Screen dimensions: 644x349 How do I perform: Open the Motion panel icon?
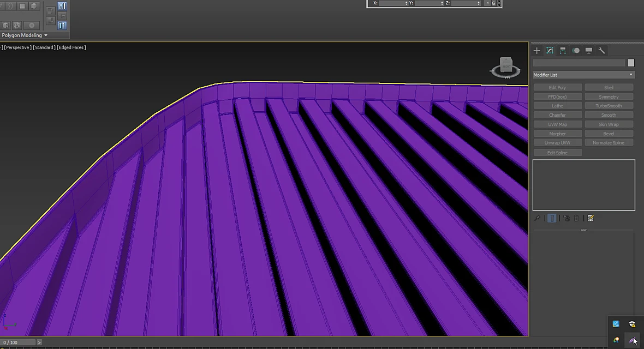[x=576, y=51]
